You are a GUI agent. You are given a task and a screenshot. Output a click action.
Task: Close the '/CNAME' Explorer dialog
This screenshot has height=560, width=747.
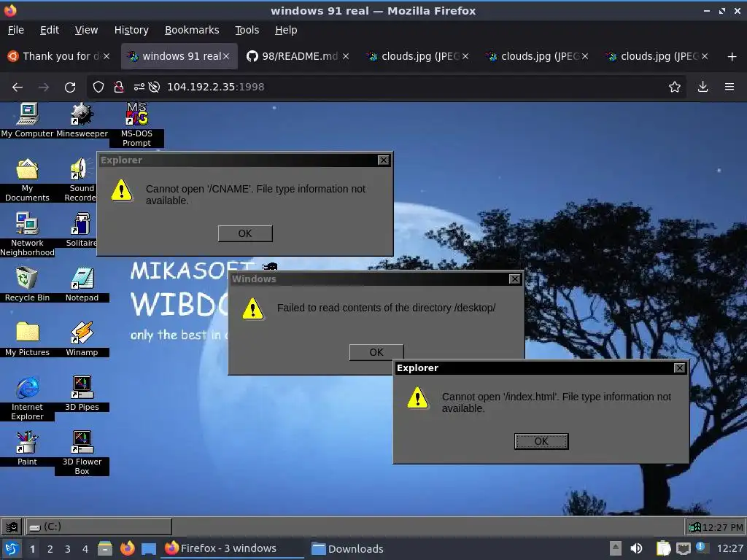point(383,160)
